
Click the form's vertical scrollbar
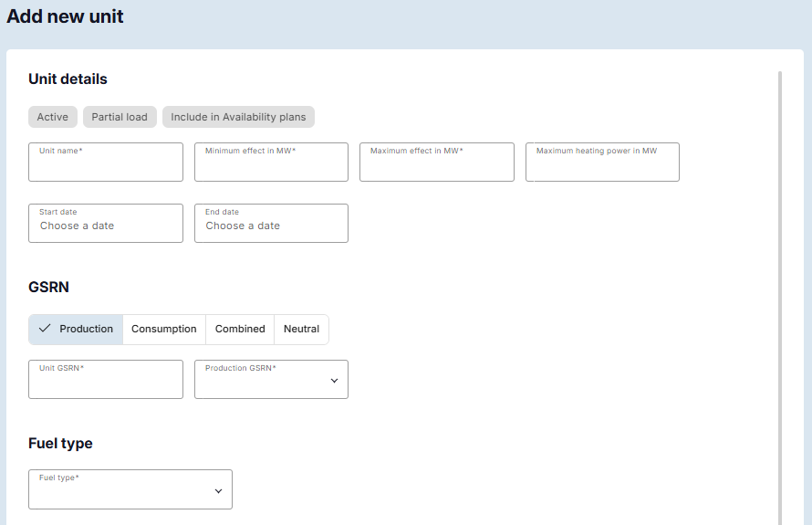pos(780,274)
